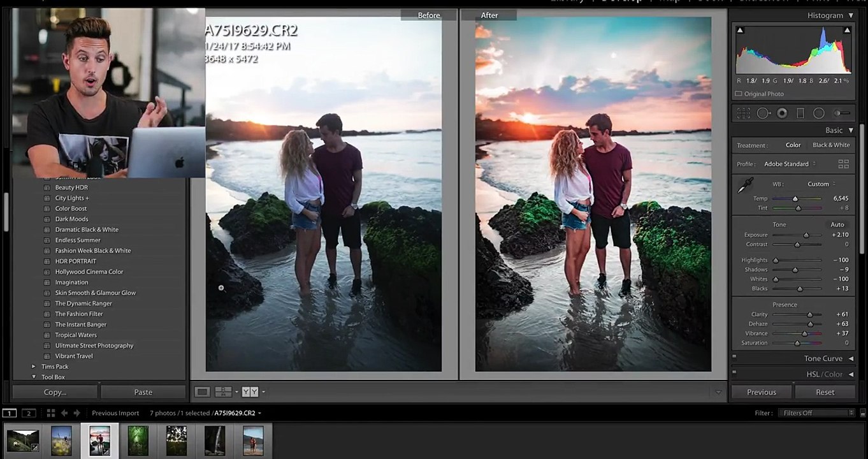Image resolution: width=868 pixels, height=459 pixels.
Task: Click the Auto tone button
Action: tap(837, 224)
